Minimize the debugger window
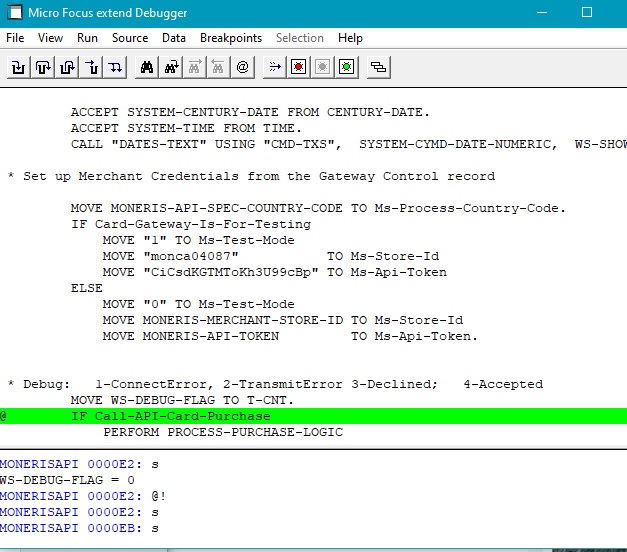This screenshot has height=552, width=627. [542, 12]
